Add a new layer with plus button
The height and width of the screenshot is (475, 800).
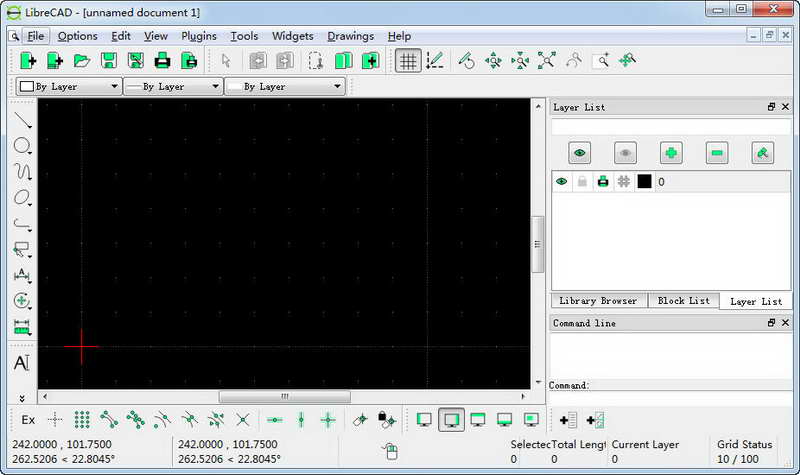click(x=671, y=153)
